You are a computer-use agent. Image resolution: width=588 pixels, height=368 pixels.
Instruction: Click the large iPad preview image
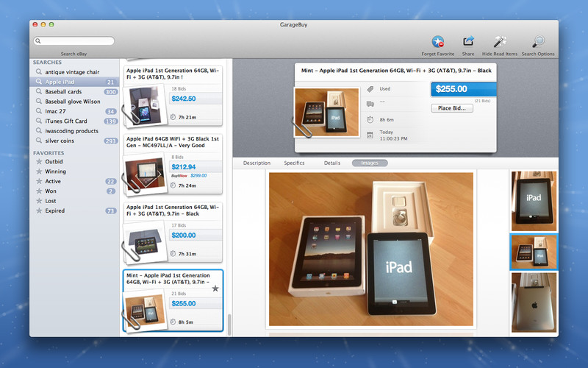point(371,250)
